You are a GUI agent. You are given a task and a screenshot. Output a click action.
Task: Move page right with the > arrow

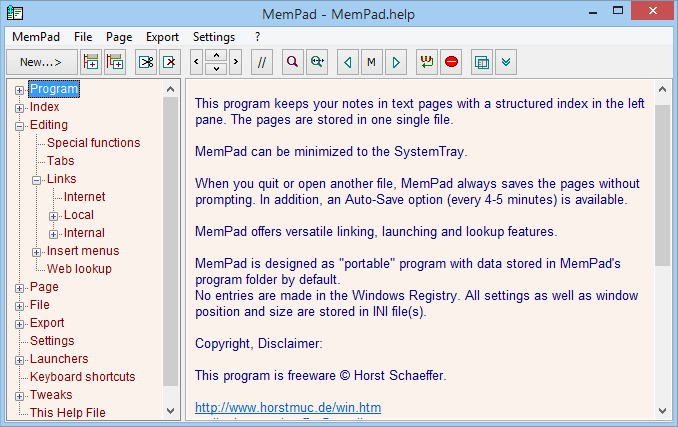(x=236, y=62)
